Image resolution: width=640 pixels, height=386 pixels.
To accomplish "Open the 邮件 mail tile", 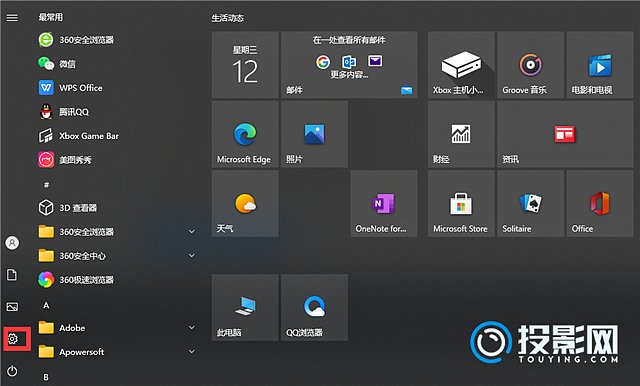I will pyautogui.click(x=349, y=65).
